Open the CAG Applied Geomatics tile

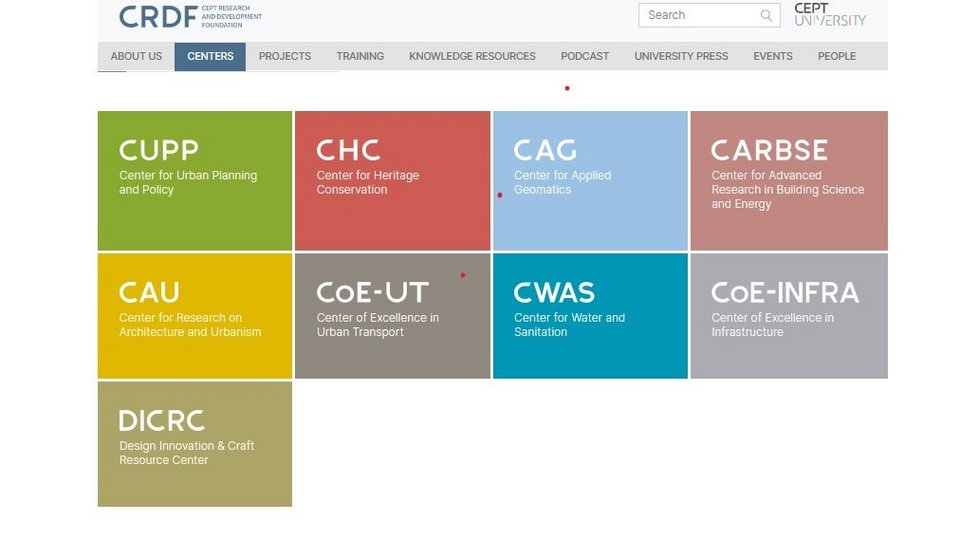coord(590,180)
